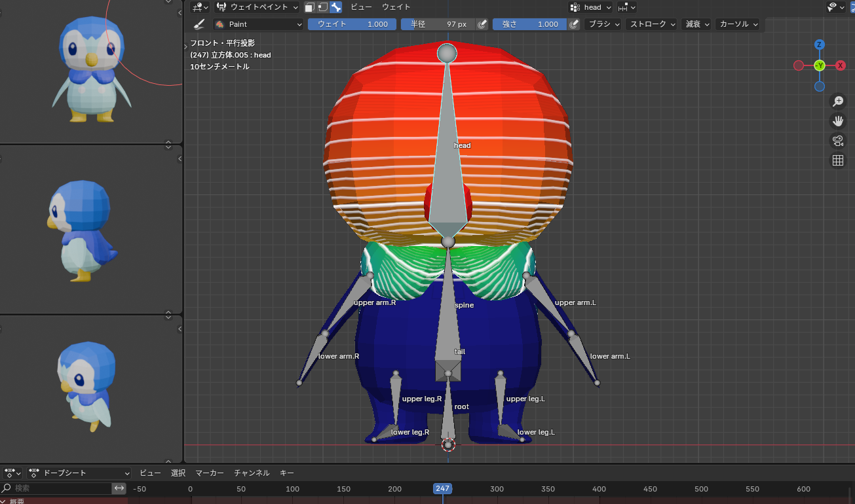Open the ストローク settings popover
The image size is (855, 504).
(x=652, y=24)
